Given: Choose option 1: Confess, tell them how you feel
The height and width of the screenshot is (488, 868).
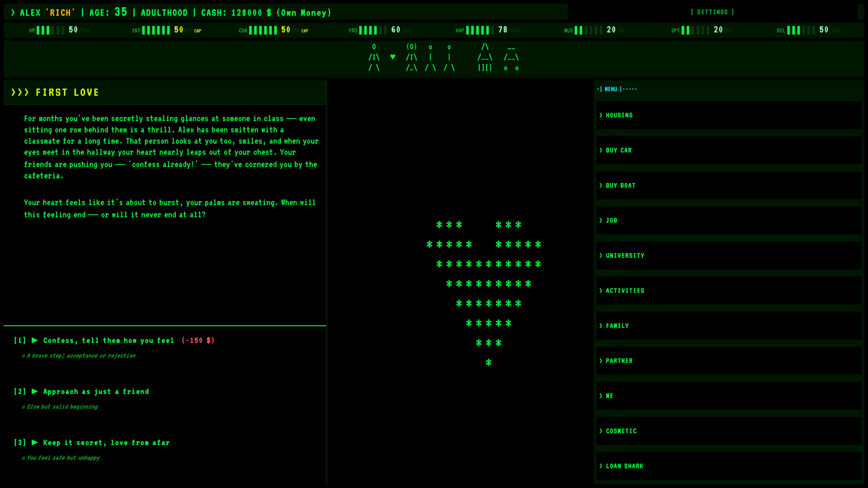Looking at the screenshot, I should coord(114,340).
